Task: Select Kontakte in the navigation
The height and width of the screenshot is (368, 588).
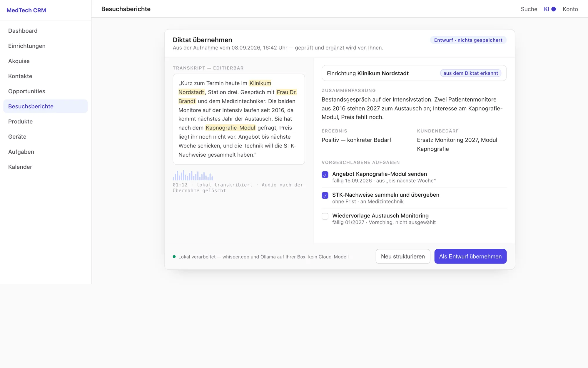Action: (46, 76)
